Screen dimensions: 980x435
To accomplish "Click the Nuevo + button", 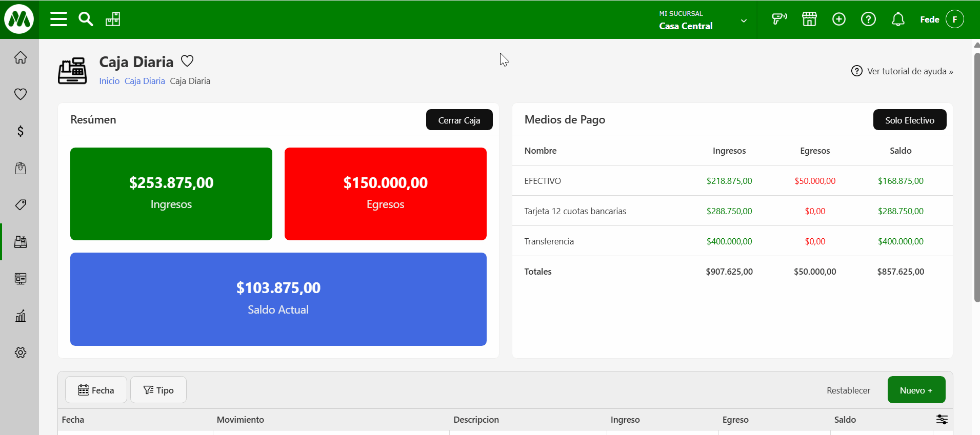I will tap(916, 390).
